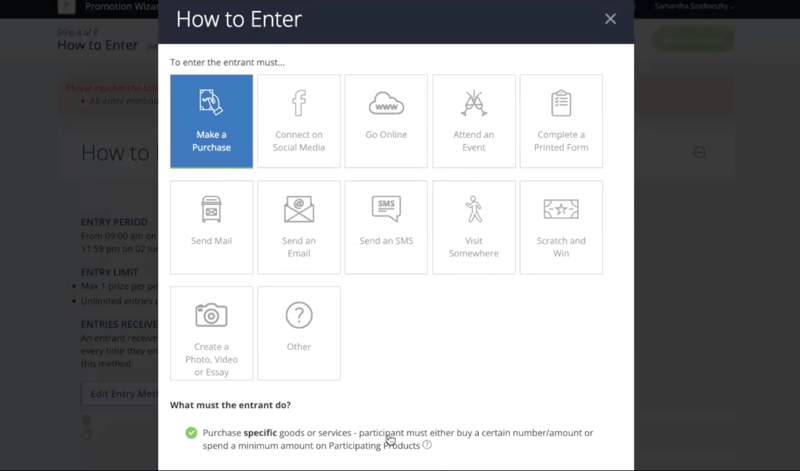800x471 pixels.
Task: Select the Send Mail entry method
Action: (211, 227)
